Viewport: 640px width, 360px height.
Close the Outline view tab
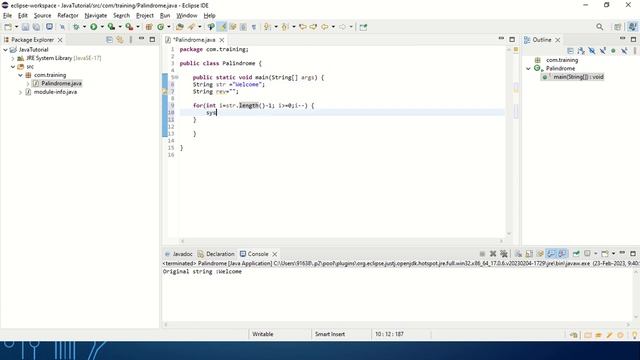[x=558, y=40]
